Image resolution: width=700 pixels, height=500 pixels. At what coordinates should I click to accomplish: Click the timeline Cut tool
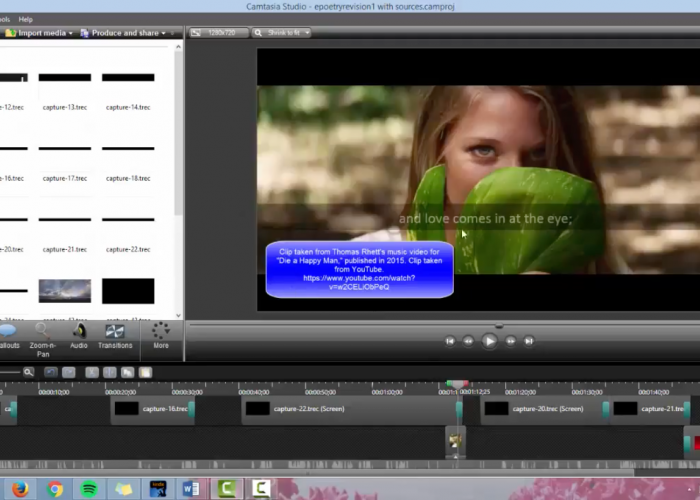92,372
